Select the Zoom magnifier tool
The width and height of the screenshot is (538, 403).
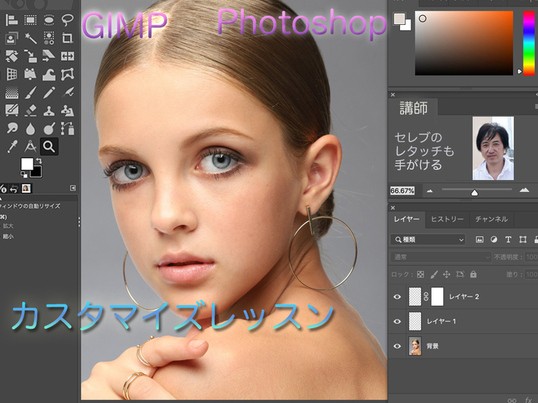(x=49, y=147)
